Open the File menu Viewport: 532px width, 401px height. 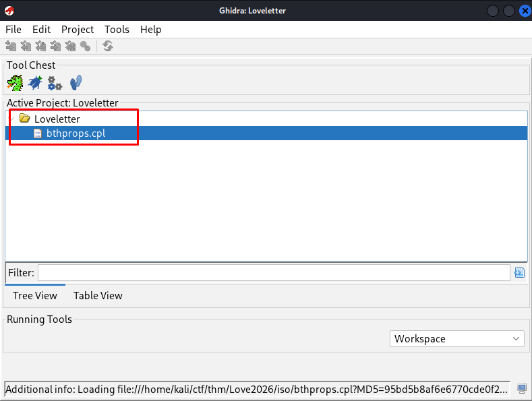pos(13,30)
